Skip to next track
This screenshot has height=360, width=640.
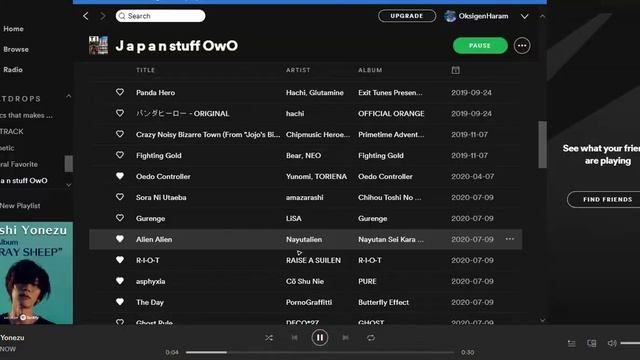tap(345, 338)
